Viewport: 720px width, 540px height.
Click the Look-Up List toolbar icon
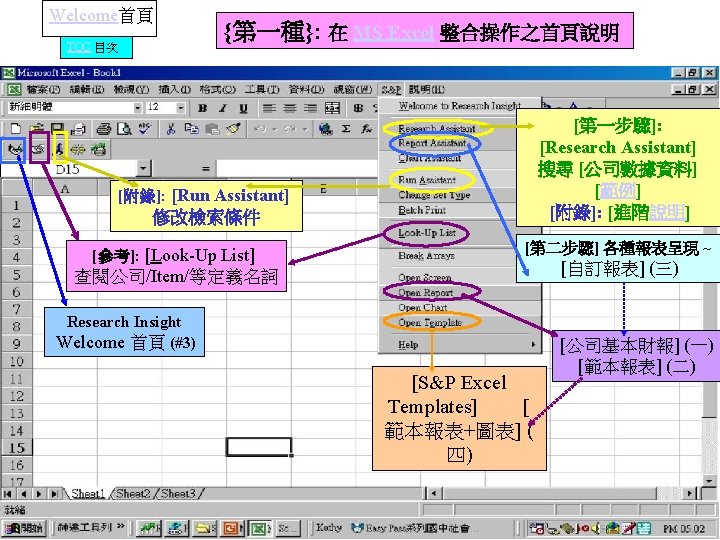click(x=39, y=148)
